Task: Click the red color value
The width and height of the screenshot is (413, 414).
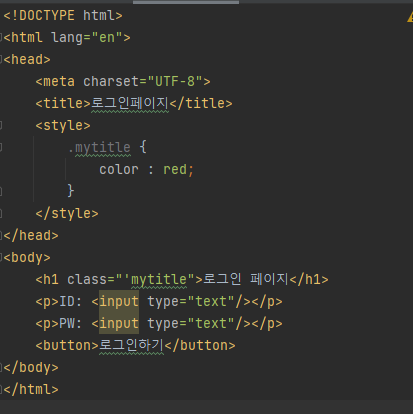Action: coord(175,170)
